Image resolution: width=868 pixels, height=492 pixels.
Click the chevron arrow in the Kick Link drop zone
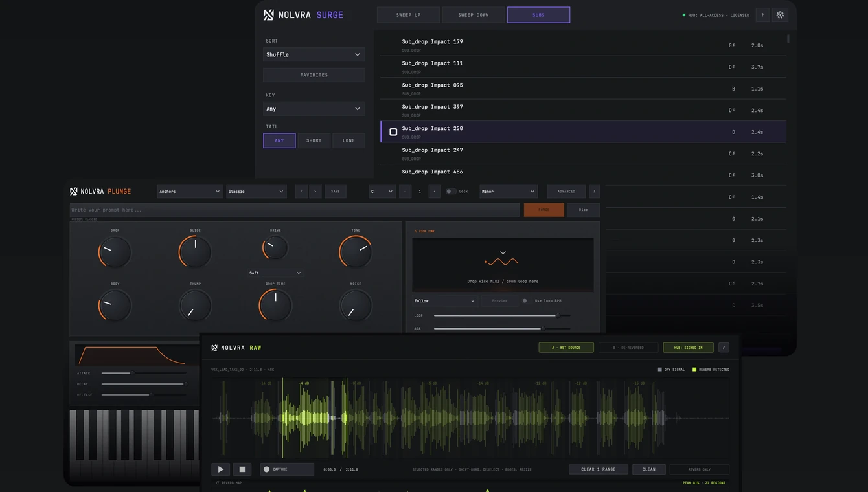click(503, 252)
